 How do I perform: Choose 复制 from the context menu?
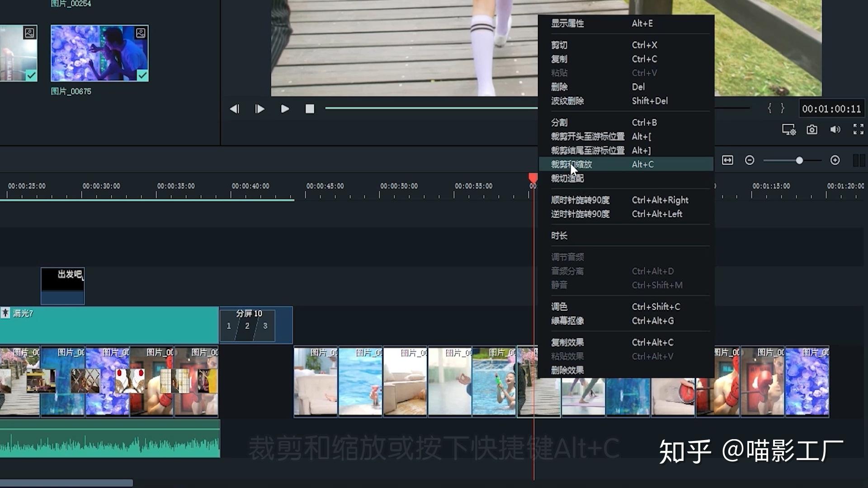click(626, 59)
